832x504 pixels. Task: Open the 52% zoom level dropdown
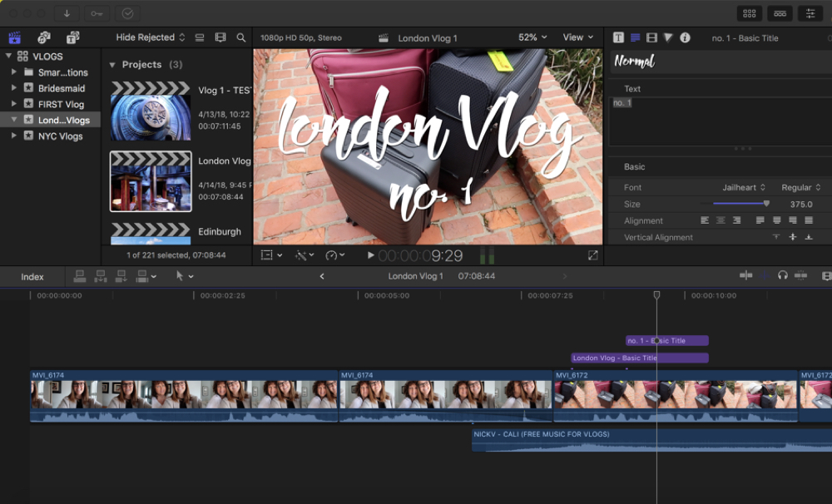point(532,37)
